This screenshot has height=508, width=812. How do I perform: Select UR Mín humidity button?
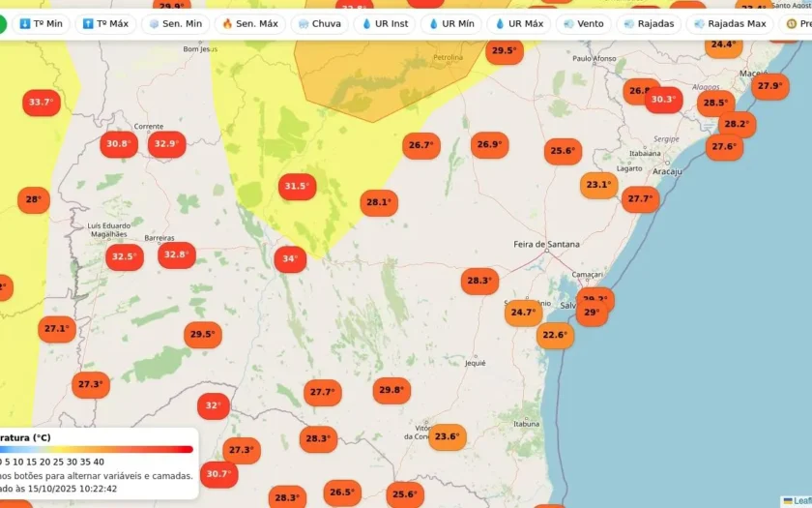coord(451,24)
